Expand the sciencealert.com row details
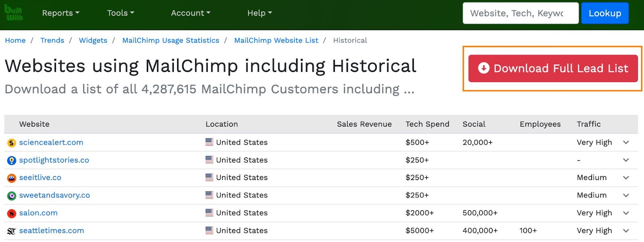The height and width of the screenshot is (242, 644). (626, 142)
